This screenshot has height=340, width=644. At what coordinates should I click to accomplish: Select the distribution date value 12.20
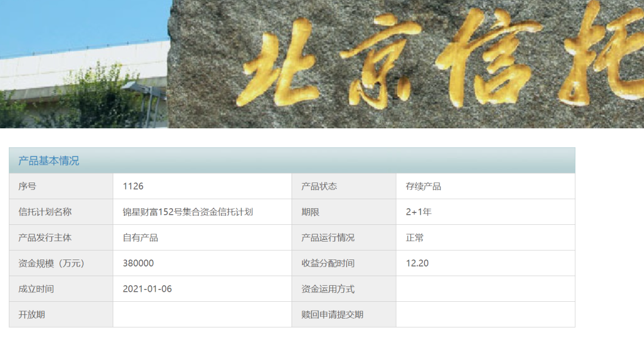(x=417, y=263)
